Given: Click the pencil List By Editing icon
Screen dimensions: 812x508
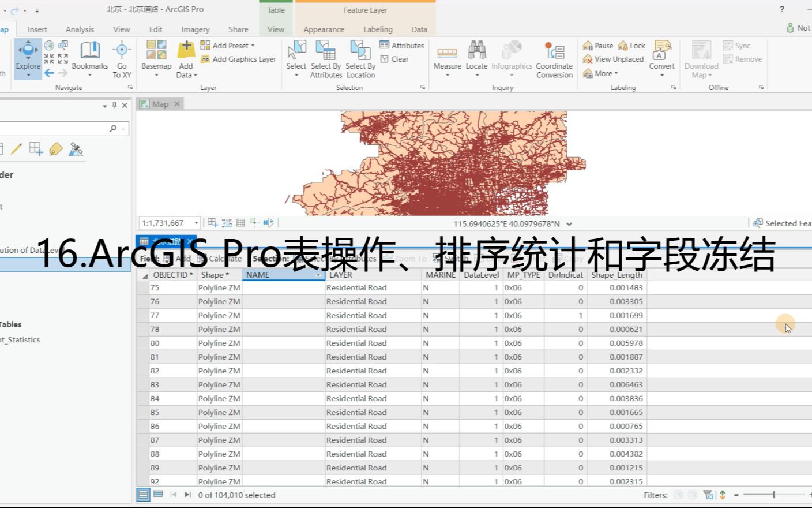Looking at the screenshot, I should tap(16, 149).
